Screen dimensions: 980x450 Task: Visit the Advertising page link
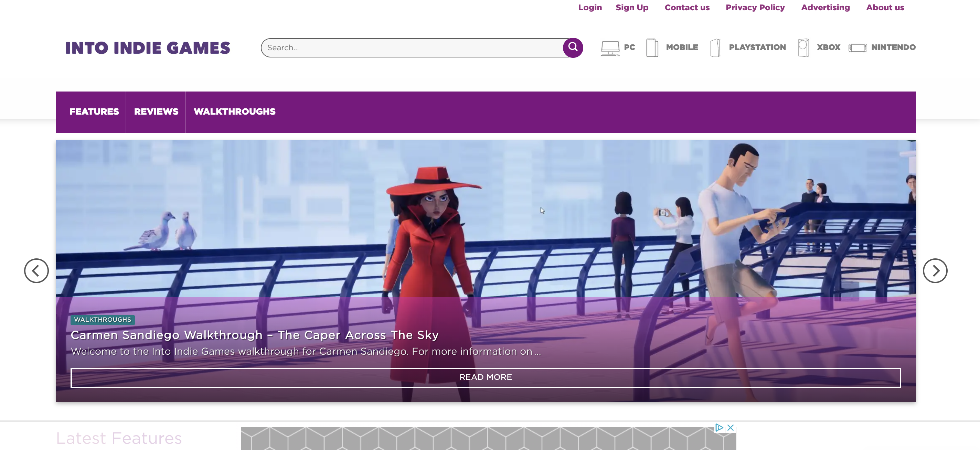(x=825, y=8)
